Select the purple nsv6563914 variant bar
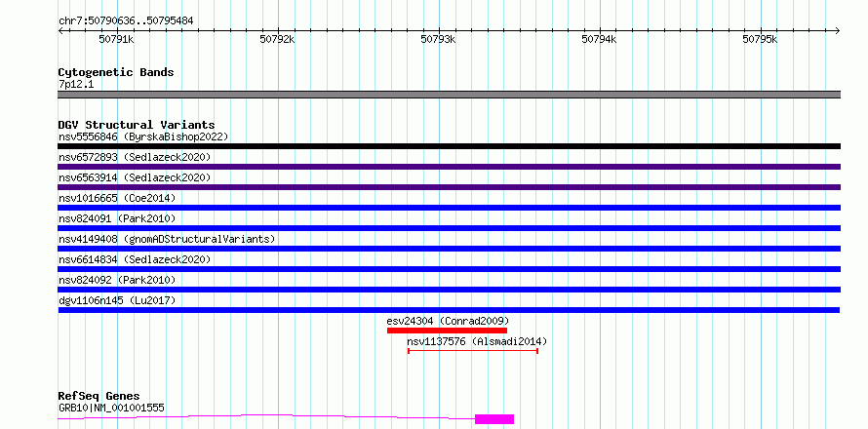This screenshot has width=868, height=429. (449, 187)
